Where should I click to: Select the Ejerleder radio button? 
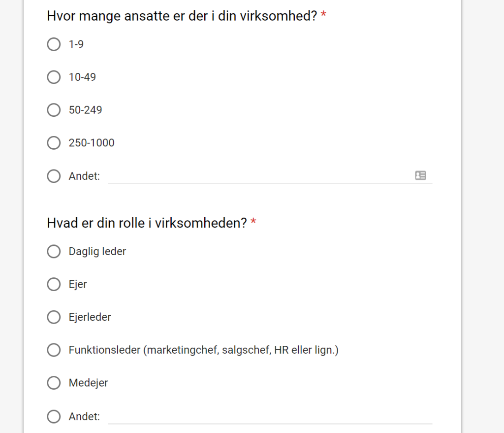click(x=54, y=317)
